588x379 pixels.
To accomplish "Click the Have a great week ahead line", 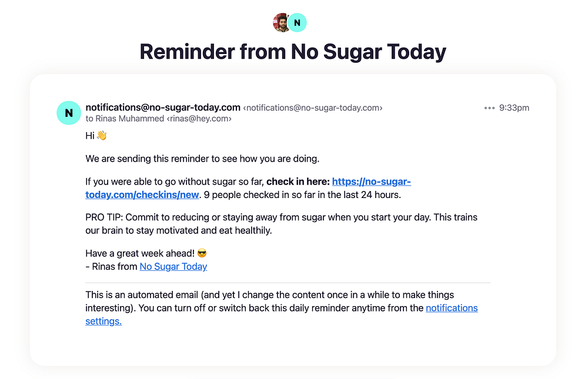I will point(141,254).
